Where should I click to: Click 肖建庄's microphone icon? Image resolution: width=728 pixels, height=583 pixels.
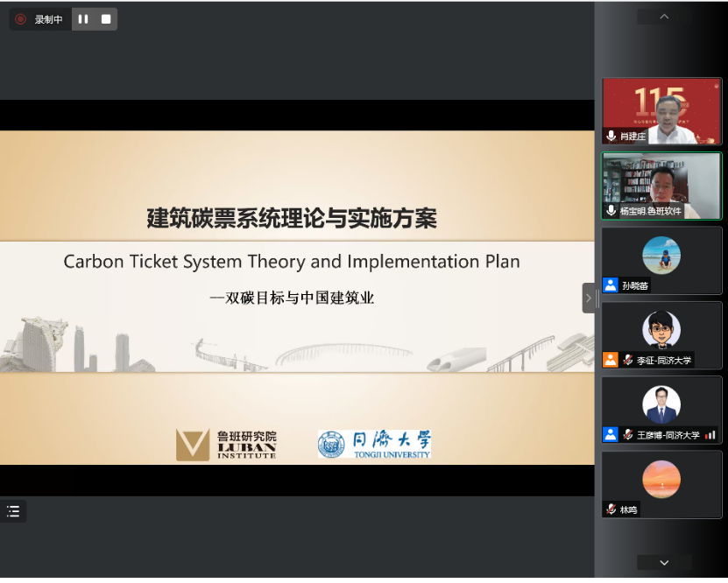pyautogui.click(x=611, y=137)
